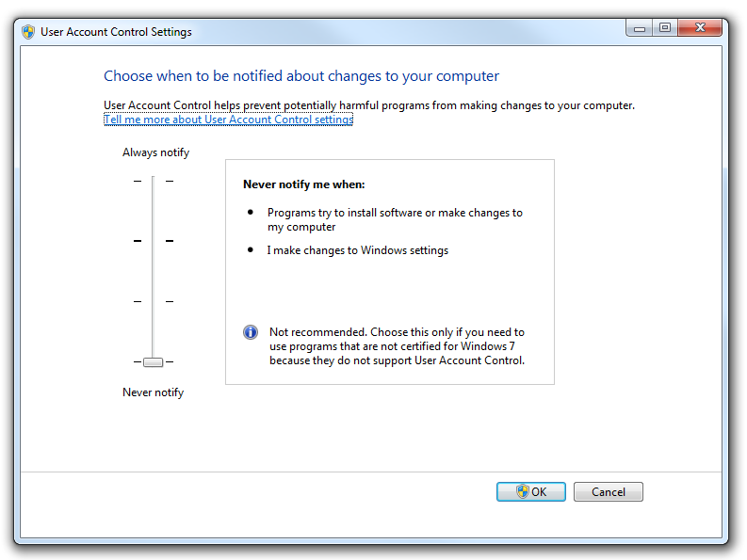Close the User Account Control Settings window
Screen dimensions: 747x560
[x=702, y=28]
